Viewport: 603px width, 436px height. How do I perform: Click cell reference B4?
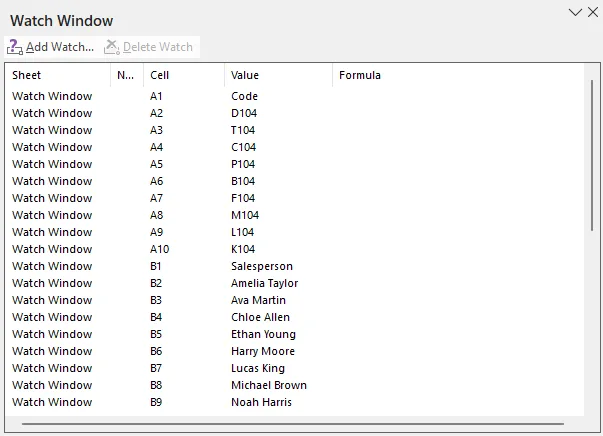tap(156, 317)
